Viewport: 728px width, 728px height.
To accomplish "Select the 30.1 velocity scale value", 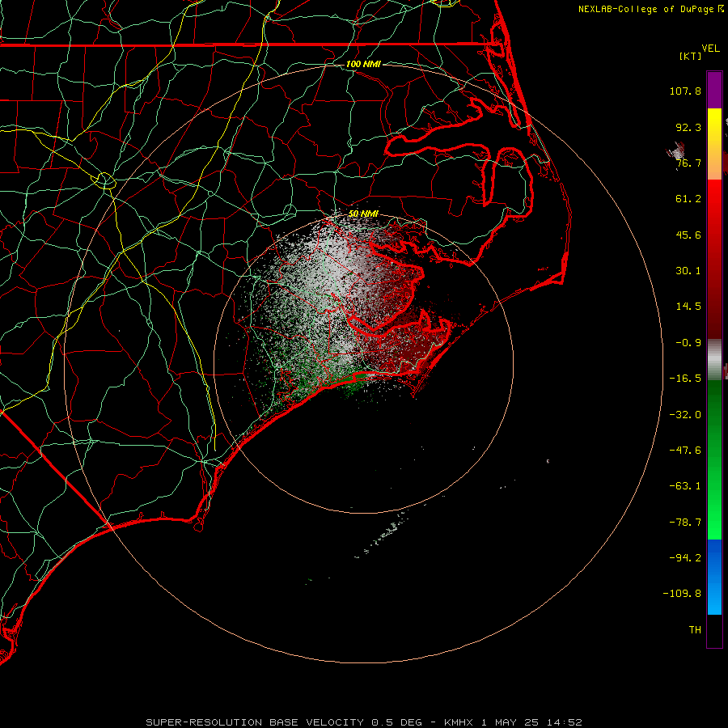I will click(688, 271).
